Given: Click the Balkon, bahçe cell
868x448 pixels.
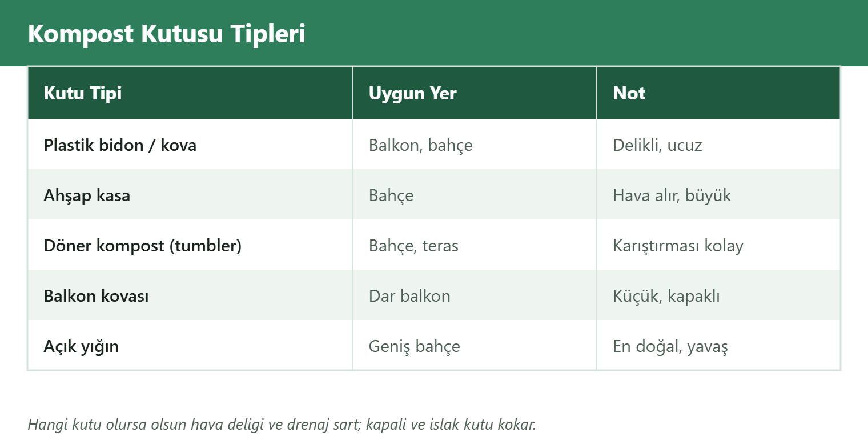Looking at the screenshot, I should tap(475, 145).
